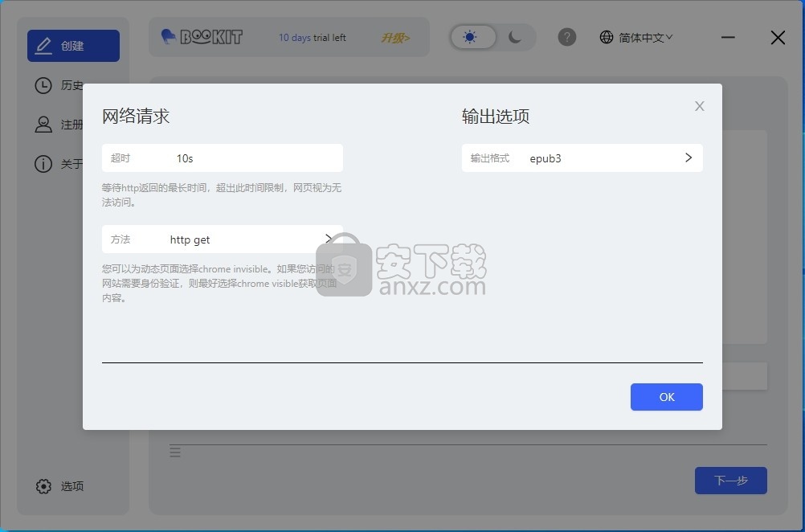Click the 下一步 button behind dialog
The height and width of the screenshot is (532, 805).
[x=730, y=481]
